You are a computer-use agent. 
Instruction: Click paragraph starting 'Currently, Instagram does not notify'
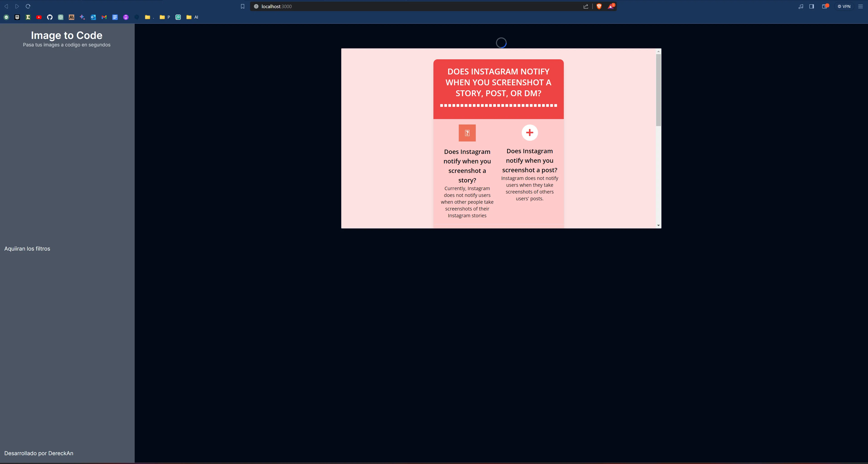click(x=467, y=202)
